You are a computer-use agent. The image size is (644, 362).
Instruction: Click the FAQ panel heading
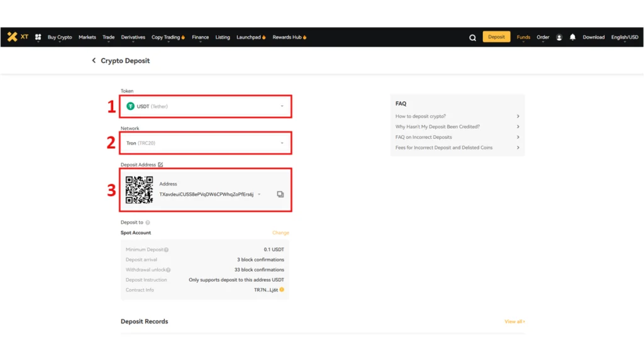tap(401, 104)
